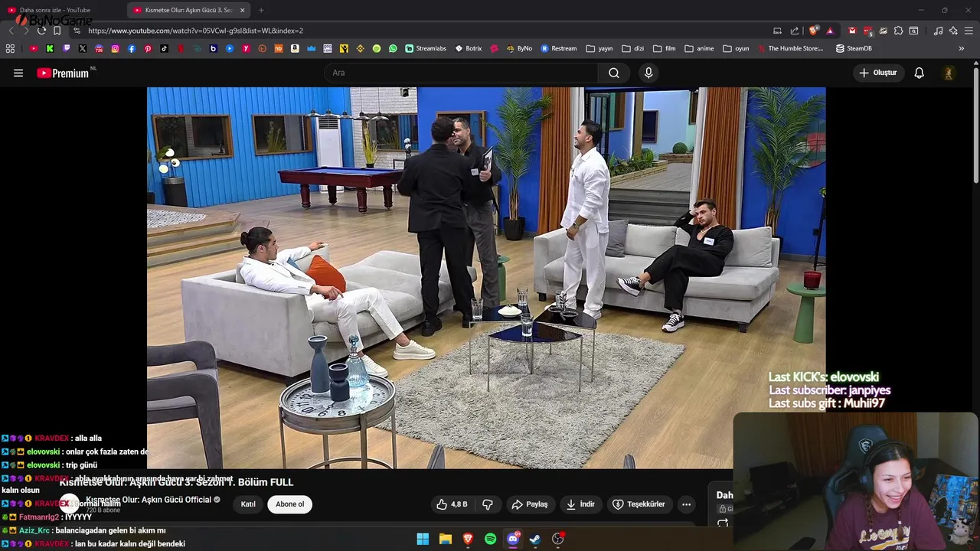Open the dizi bookmarks folder
980x551 pixels.
pyautogui.click(x=633, y=48)
